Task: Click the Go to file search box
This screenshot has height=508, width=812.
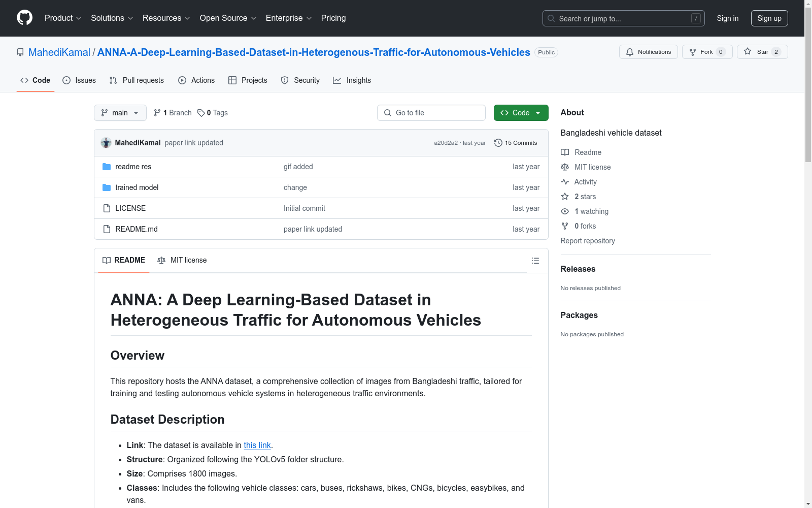Action: (x=431, y=113)
